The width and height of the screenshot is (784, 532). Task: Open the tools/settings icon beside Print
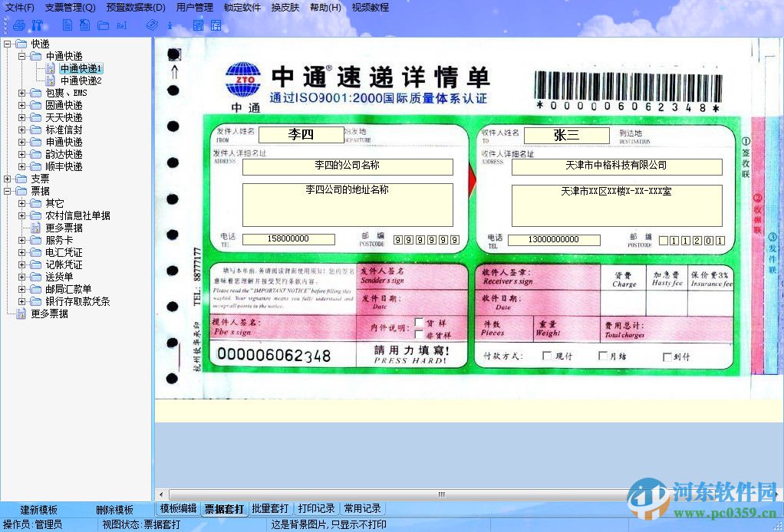[36, 25]
